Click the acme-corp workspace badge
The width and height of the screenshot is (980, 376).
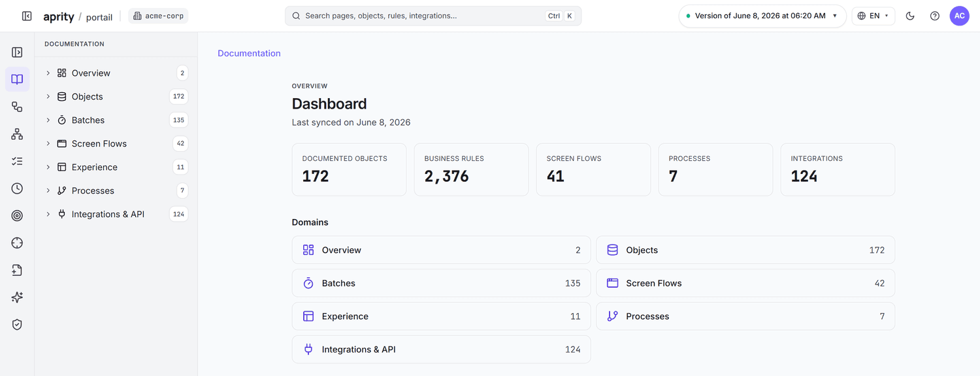point(158,16)
